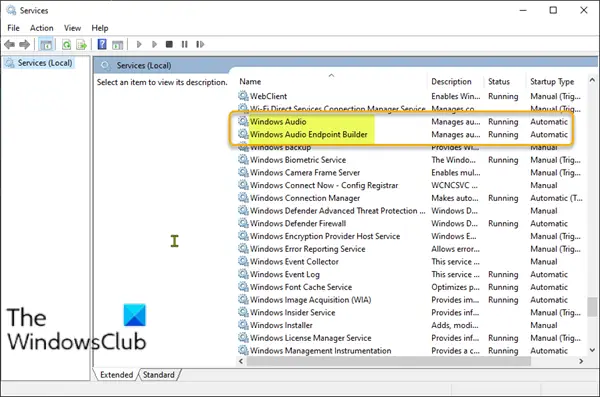600x397 pixels.
Task: Select Windows Error Reporting Service
Action: pos(411,249)
